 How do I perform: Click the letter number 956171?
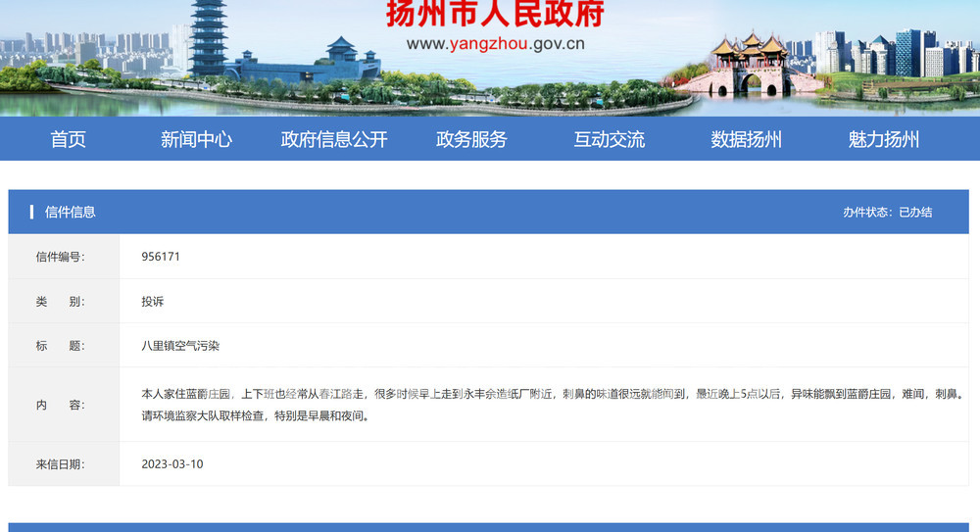161,257
